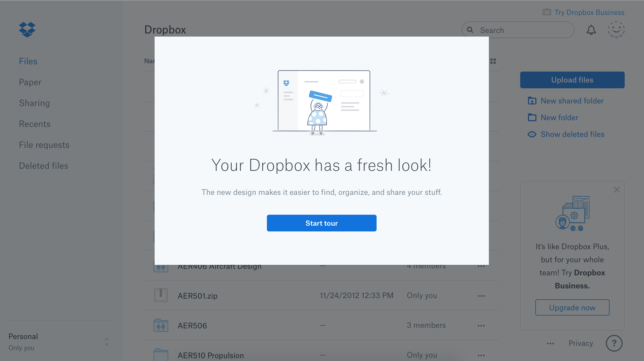Screen dimensions: 644x361
Task: Click the AER510 Propulsion folder icon
Action: [161, 355]
